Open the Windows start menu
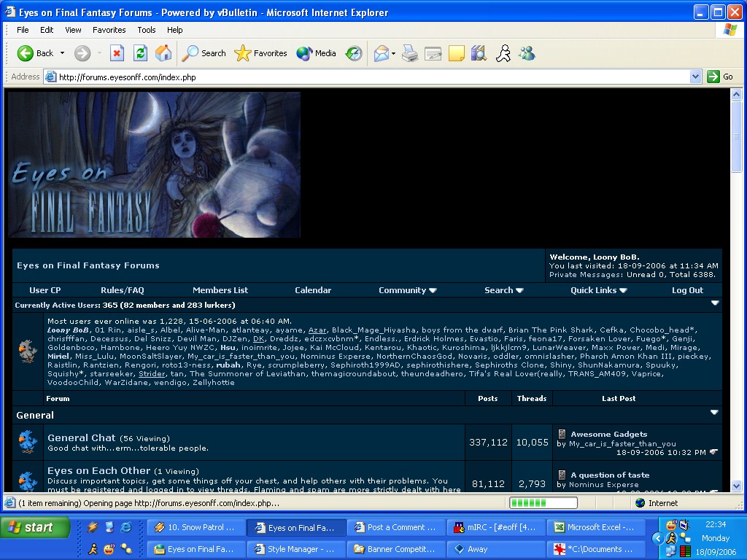This screenshot has width=747, height=560. pyautogui.click(x=36, y=527)
